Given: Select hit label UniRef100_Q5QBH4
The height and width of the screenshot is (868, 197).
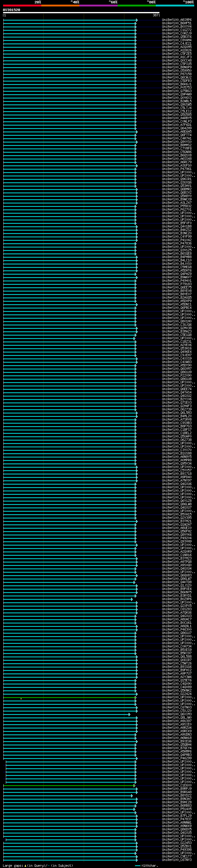Looking at the screenshot, I should [177, 745].
